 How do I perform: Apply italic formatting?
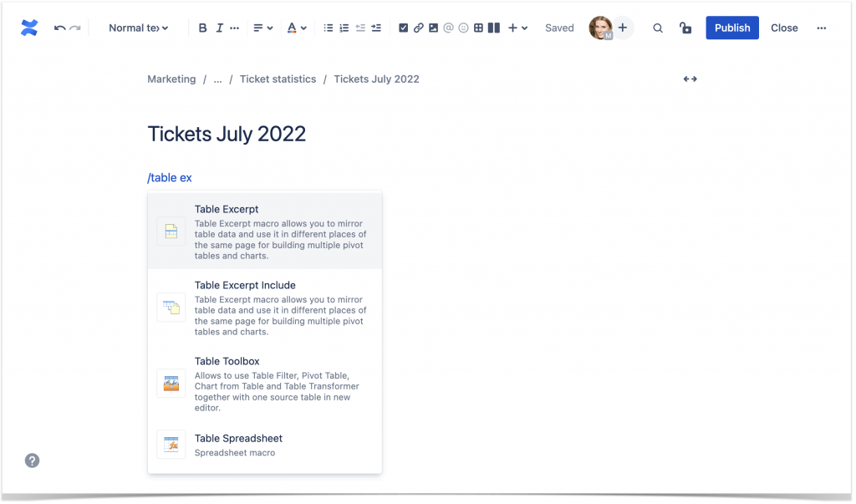click(219, 28)
